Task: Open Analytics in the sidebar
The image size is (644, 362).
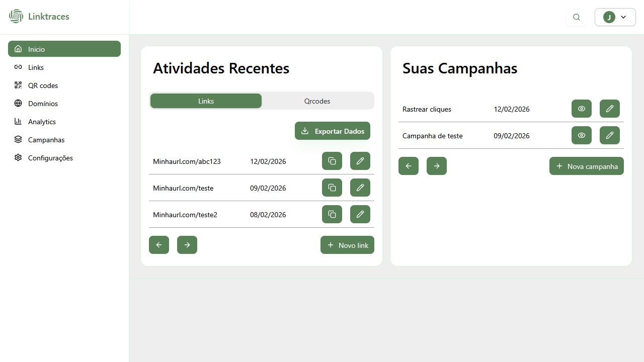Action: pyautogui.click(x=42, y=122)
